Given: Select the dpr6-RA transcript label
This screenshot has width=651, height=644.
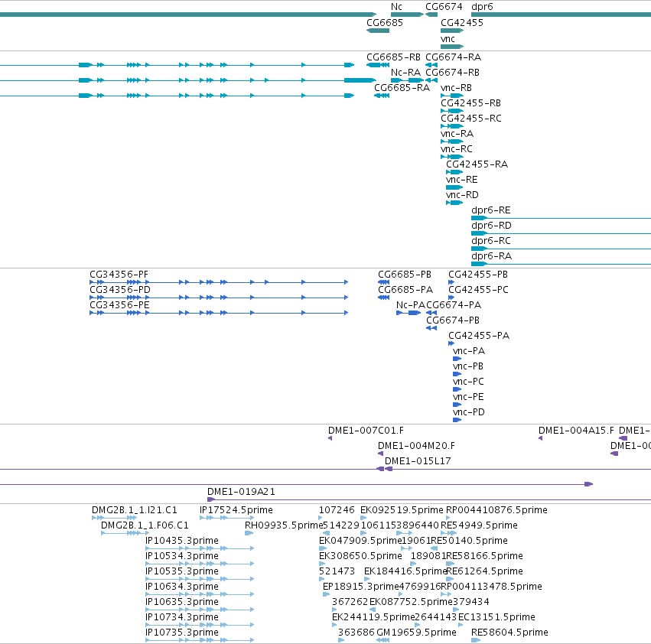Looking at the screenshot, I should click(x=492, y=256).
